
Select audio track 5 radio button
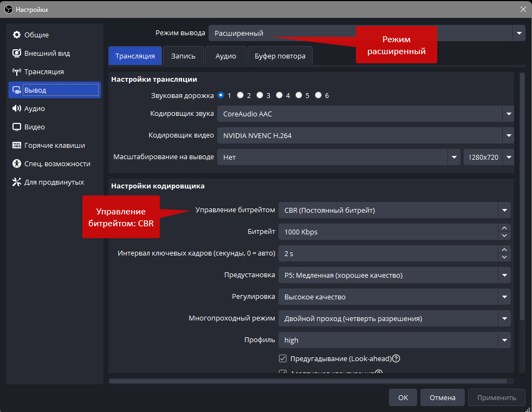click(299, 95)
